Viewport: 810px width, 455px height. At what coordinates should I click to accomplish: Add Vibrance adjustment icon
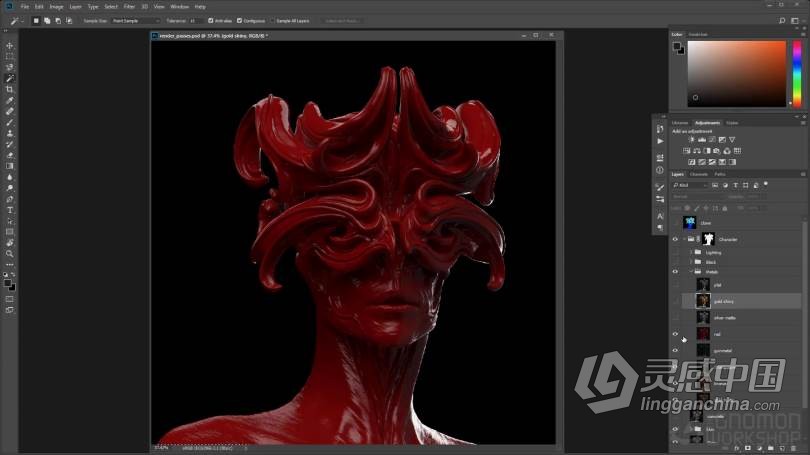pos(732,139)
